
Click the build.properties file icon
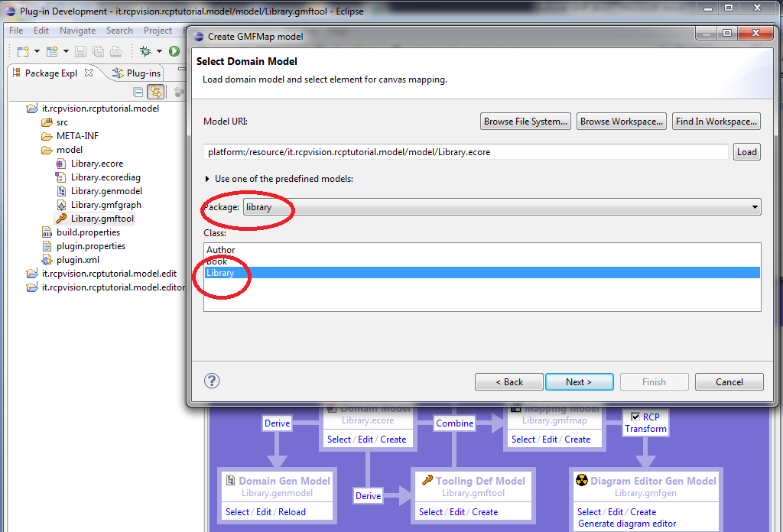(47, 232)
